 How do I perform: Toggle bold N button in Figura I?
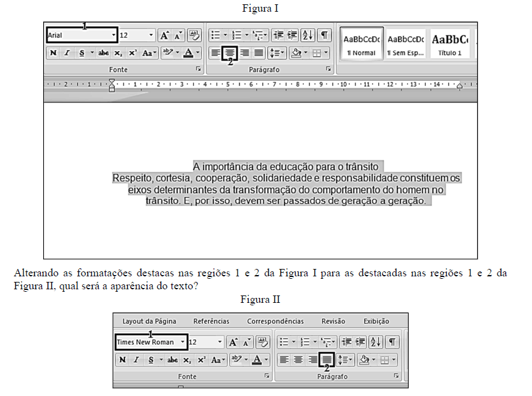(53, 53)
